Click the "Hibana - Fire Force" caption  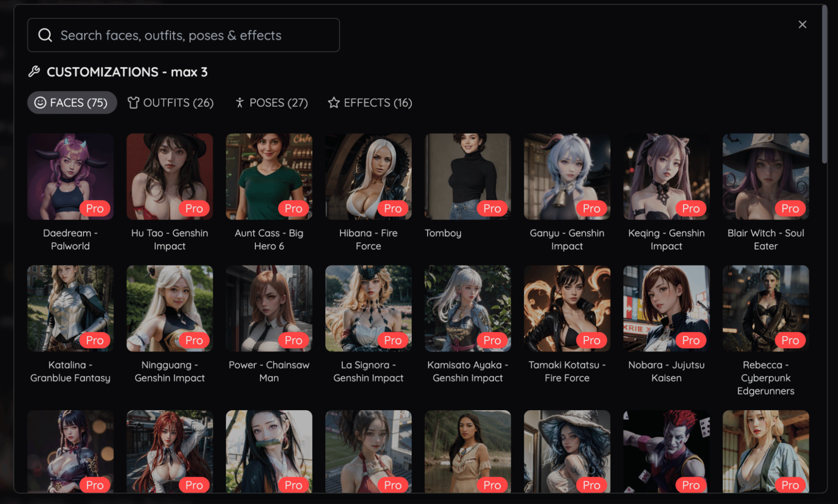pos(368,239)
